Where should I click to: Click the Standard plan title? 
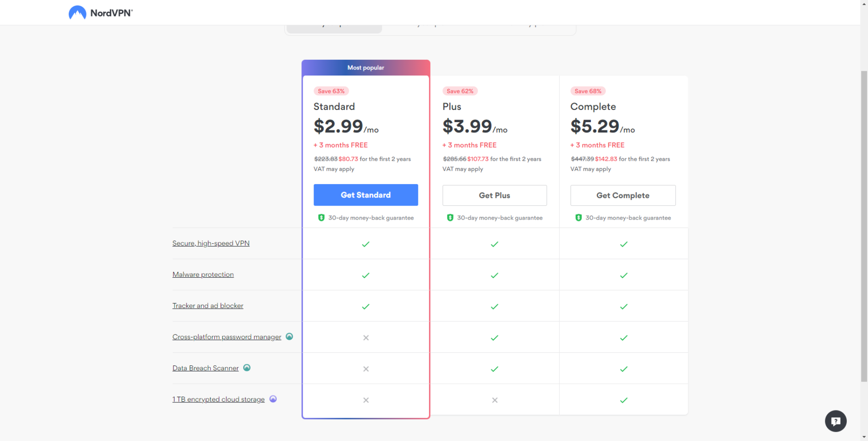334,106
